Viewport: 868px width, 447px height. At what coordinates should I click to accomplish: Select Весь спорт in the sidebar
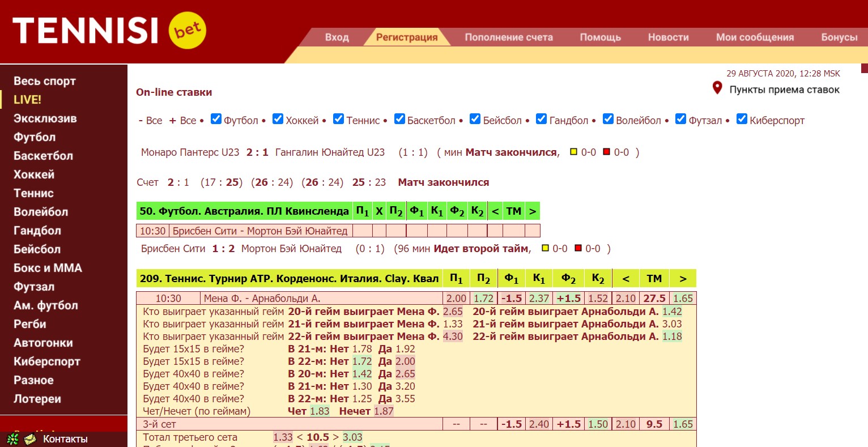pos(45,81)
